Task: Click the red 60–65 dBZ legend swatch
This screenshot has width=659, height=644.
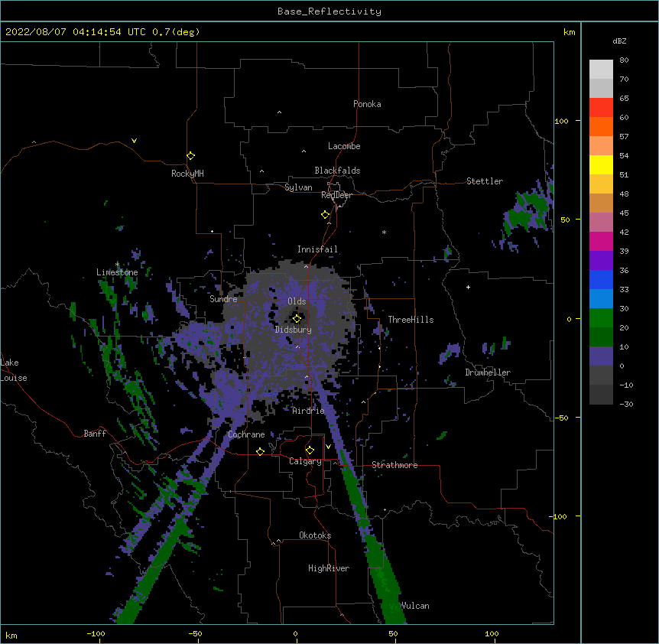Action: tap(601, 107)
